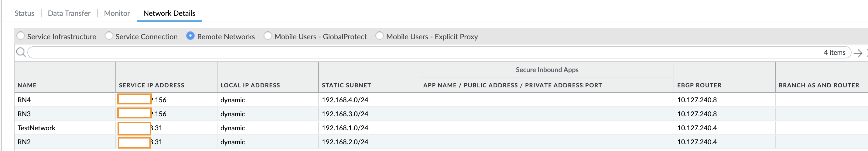The width and height of the screenshot is (868, 151).
Task: Select the Service Connection radio button
Action: (109, 36)
